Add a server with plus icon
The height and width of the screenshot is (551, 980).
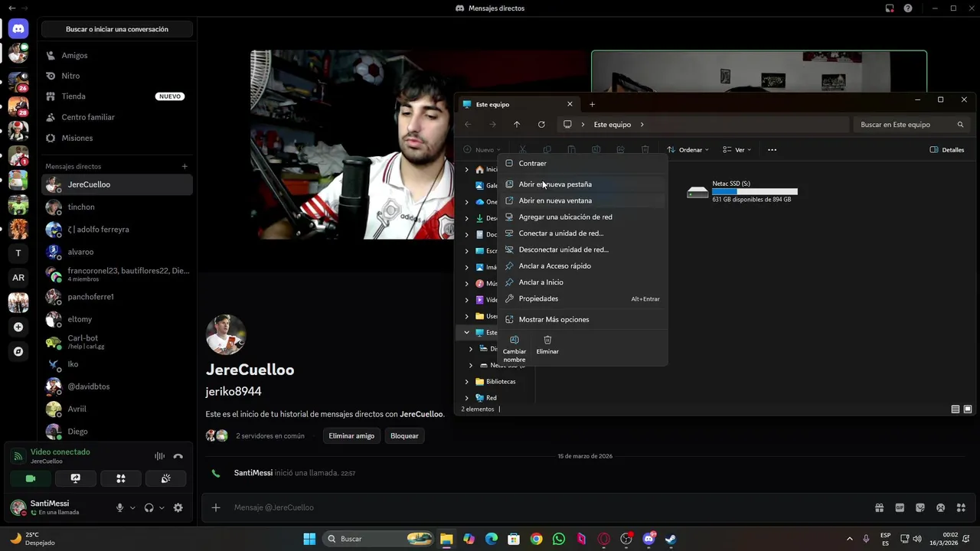(x=18, y=327)
